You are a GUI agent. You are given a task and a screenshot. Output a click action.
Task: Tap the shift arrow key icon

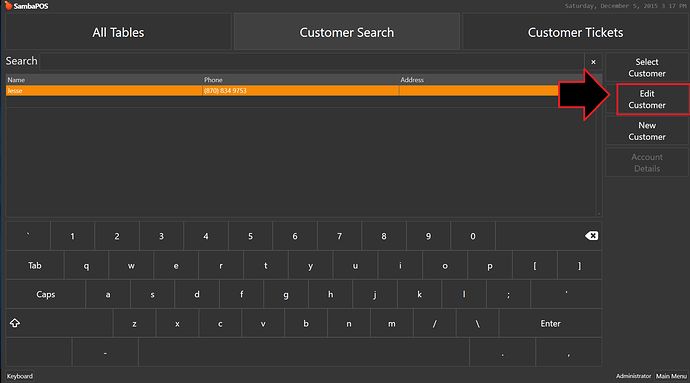click(15, 323)
